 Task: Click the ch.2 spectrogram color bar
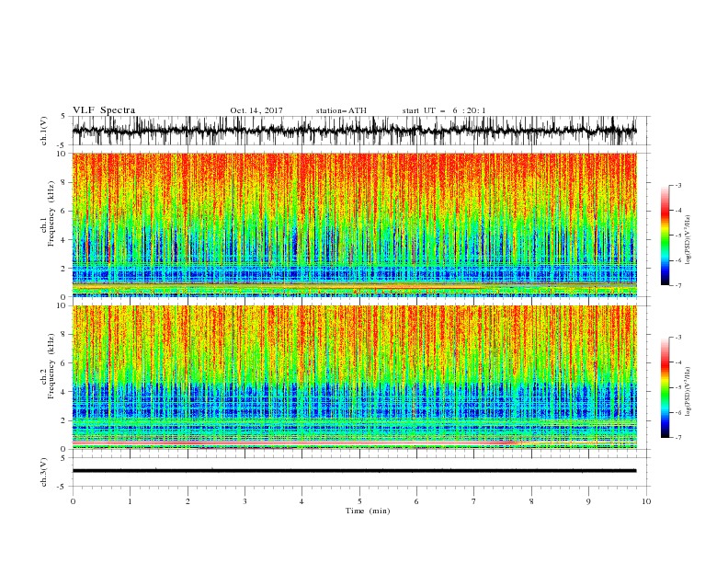click(665, 387)
